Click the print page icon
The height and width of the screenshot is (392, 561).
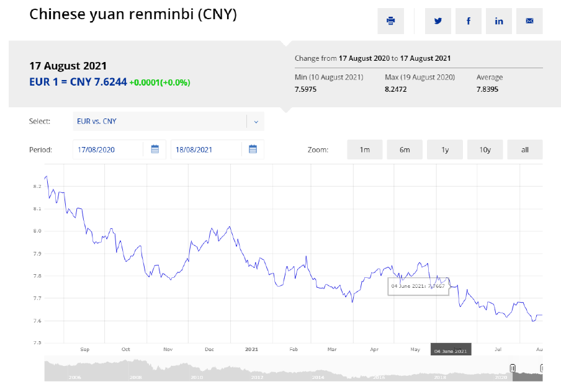point(391,21)
